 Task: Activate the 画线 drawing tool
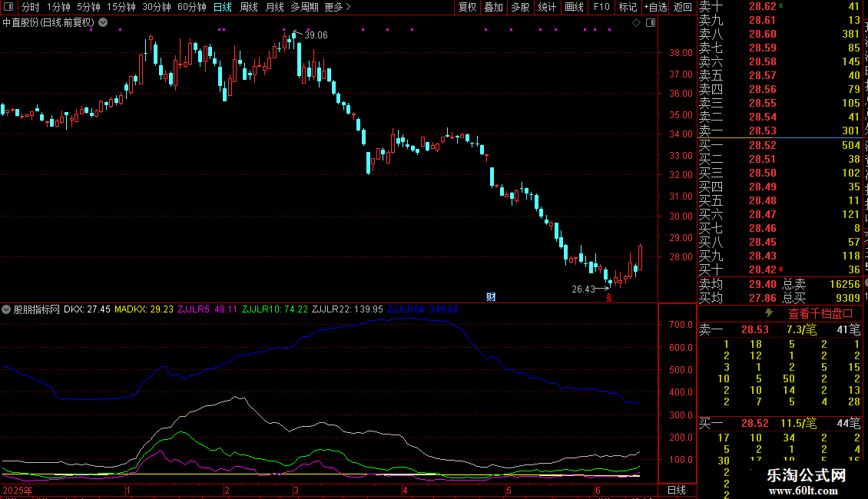pyautogui.click(x=574, y=7)
